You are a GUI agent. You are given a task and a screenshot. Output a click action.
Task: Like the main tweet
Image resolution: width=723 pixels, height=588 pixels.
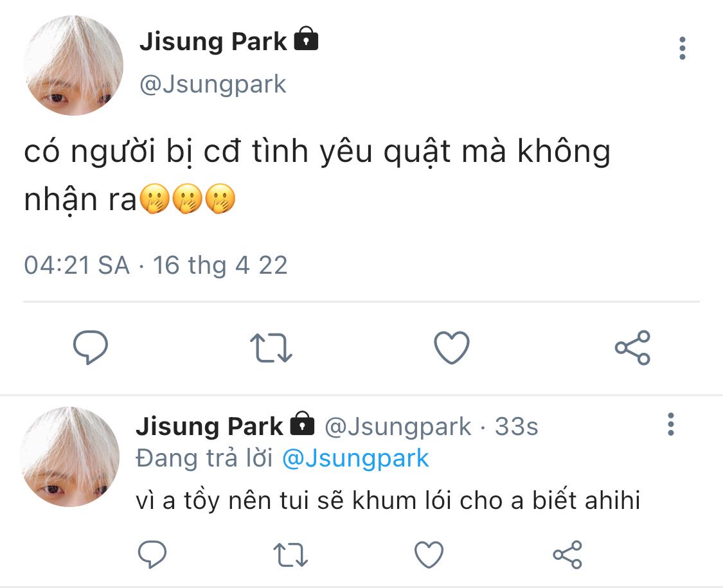452,348
